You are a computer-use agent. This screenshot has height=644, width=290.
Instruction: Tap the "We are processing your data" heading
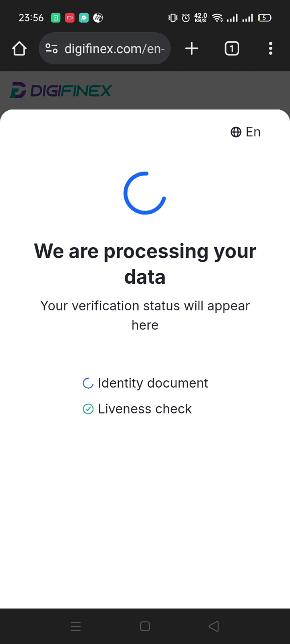[x=145, y=264]
